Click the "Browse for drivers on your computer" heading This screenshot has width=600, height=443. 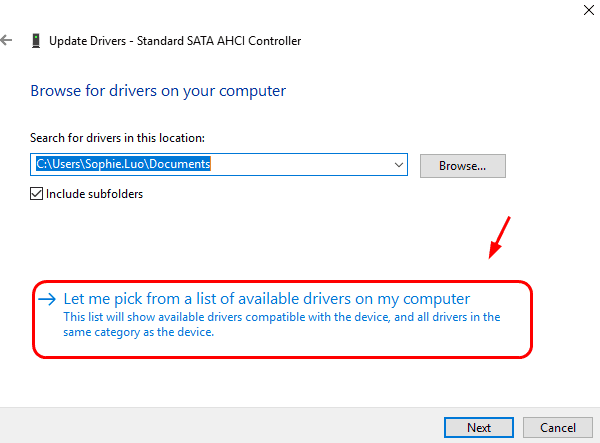click(158, 91)
